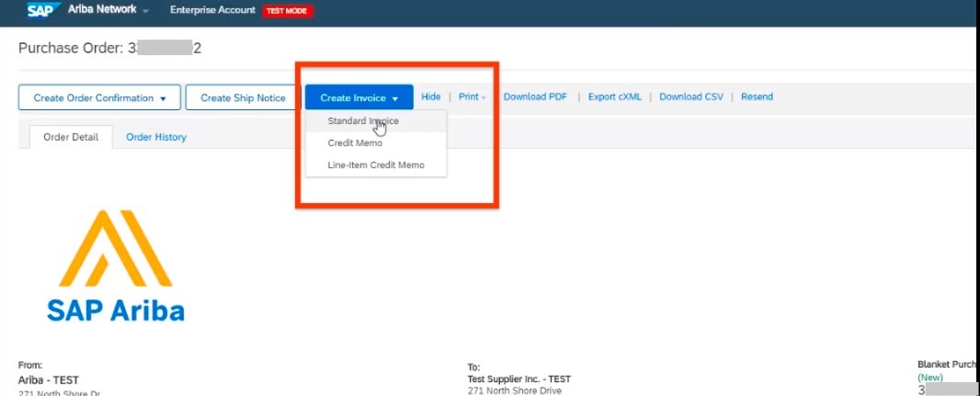Switch to the Order History tab
This screenshot has width=980, height=396.
(x=156, y=137)
